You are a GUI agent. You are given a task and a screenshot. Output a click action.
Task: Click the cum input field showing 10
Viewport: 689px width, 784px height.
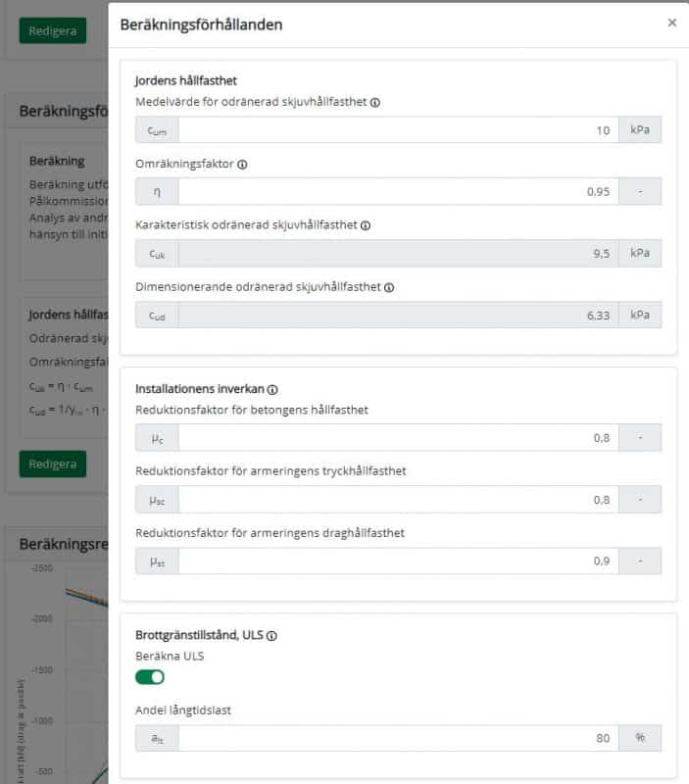(x=398, y=130)
